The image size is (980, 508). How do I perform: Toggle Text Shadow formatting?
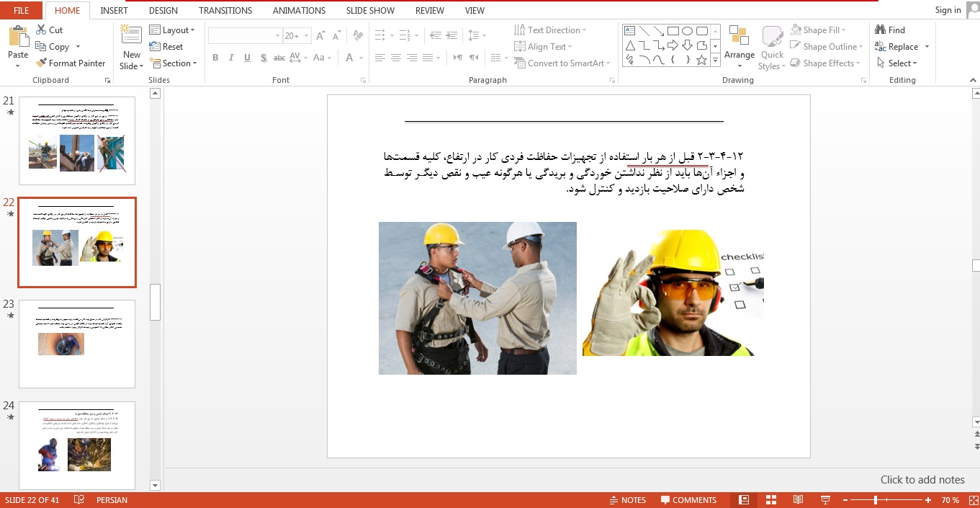[x=264, y=58]
